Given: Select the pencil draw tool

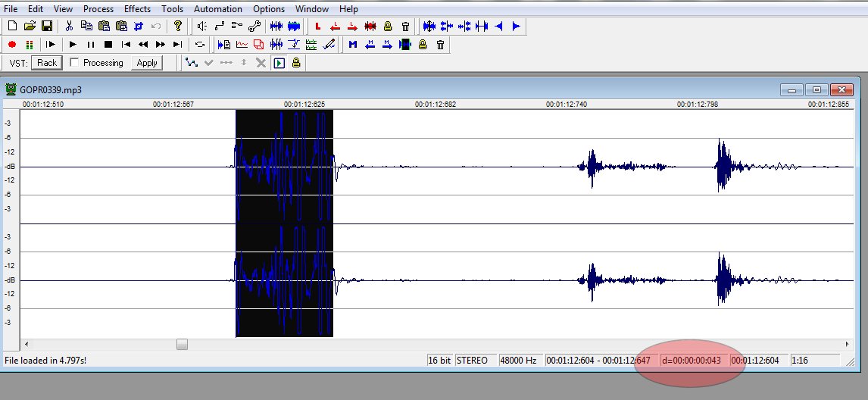Looking at the screenshot, I should 329,45.
